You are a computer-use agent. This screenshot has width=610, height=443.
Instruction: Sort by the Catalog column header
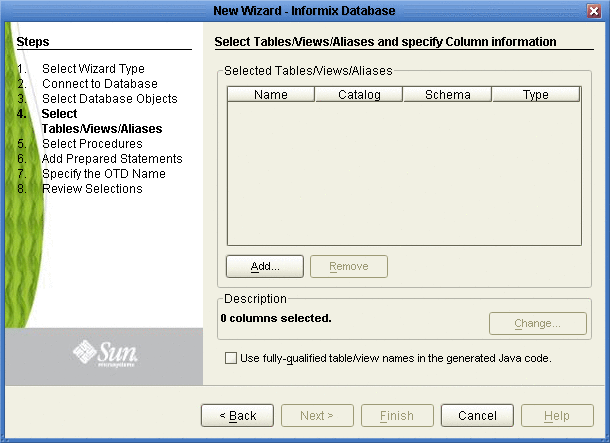pyautogui.click(x=359, y=95)
